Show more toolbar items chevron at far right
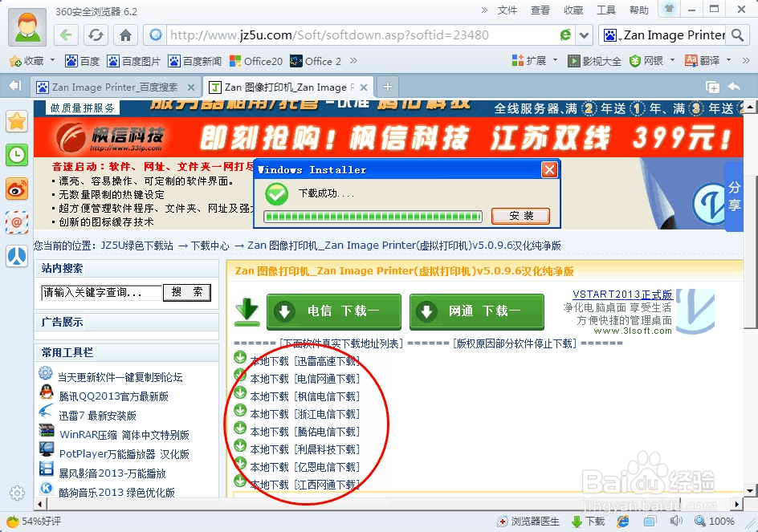 click(746, 60)
